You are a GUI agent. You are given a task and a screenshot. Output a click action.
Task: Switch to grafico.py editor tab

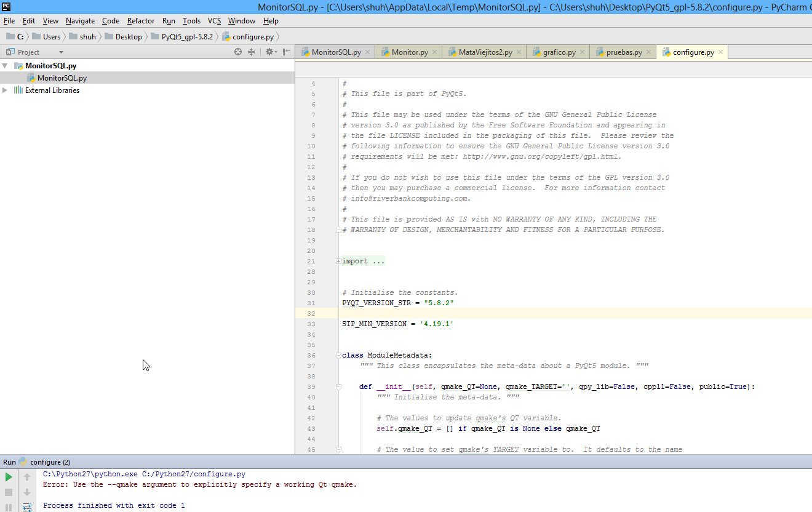pos(559,52)
